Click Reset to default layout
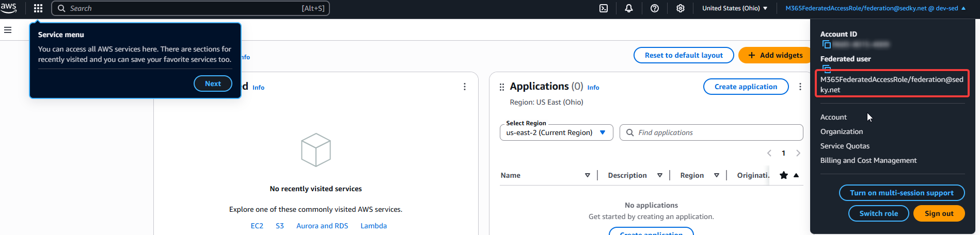This screenshot has width=980, height=235. click(x=684, y=55)
